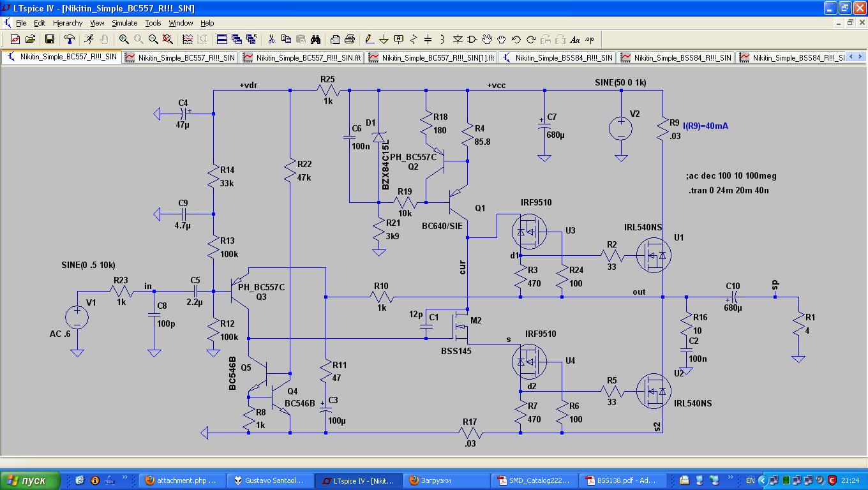Save schematic with floppy disk icon

[x=49, y=40]
